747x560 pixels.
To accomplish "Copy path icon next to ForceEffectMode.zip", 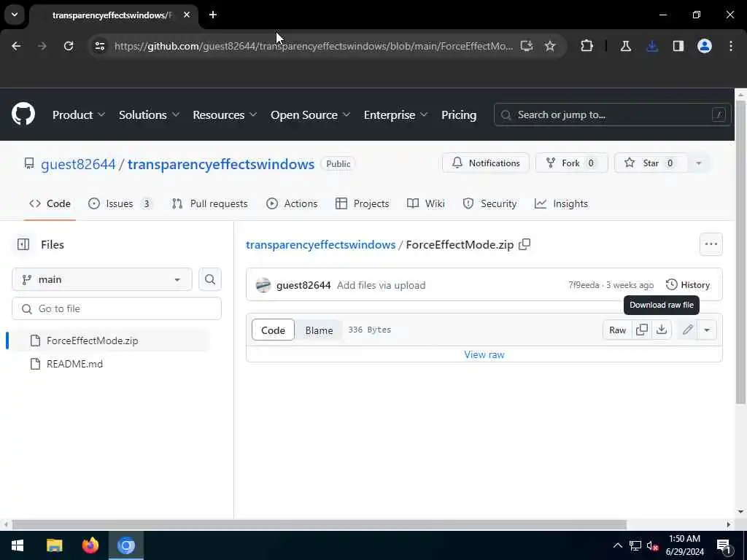I will click(525, 244).
